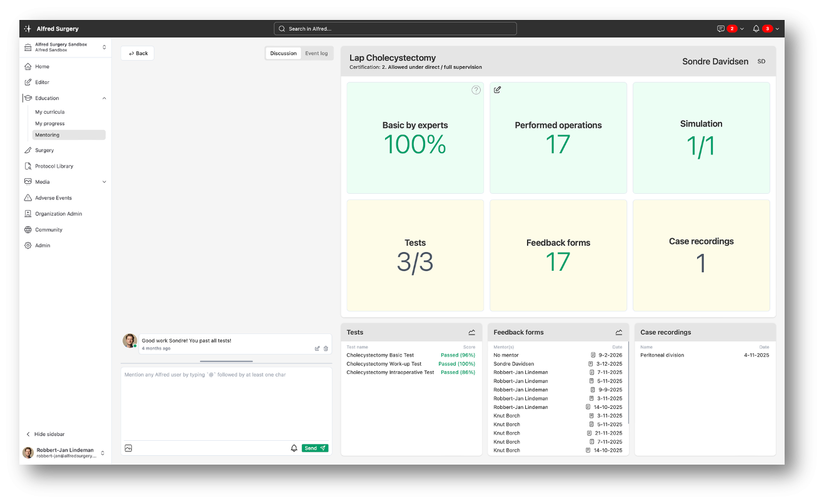The width and height of the screenshot is (824, 504).
Task: Switch to the Discussion tab
Action: click(x=283, y=53)
